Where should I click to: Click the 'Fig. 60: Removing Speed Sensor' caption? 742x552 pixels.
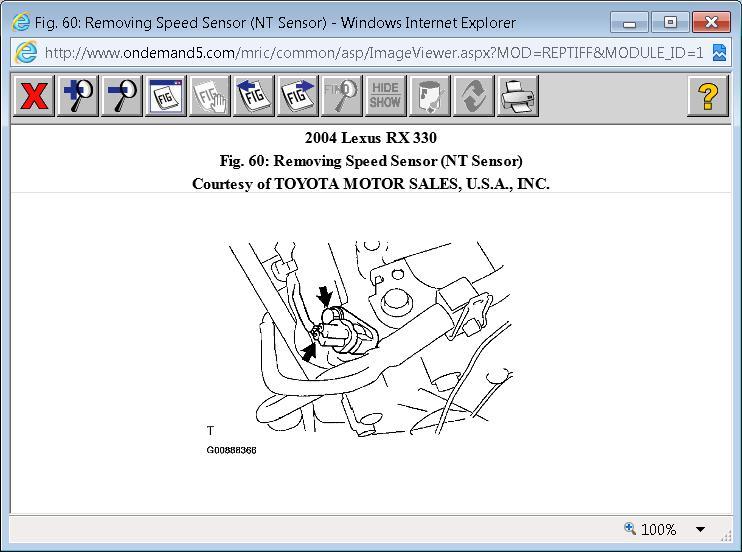(x=371, y=161)
